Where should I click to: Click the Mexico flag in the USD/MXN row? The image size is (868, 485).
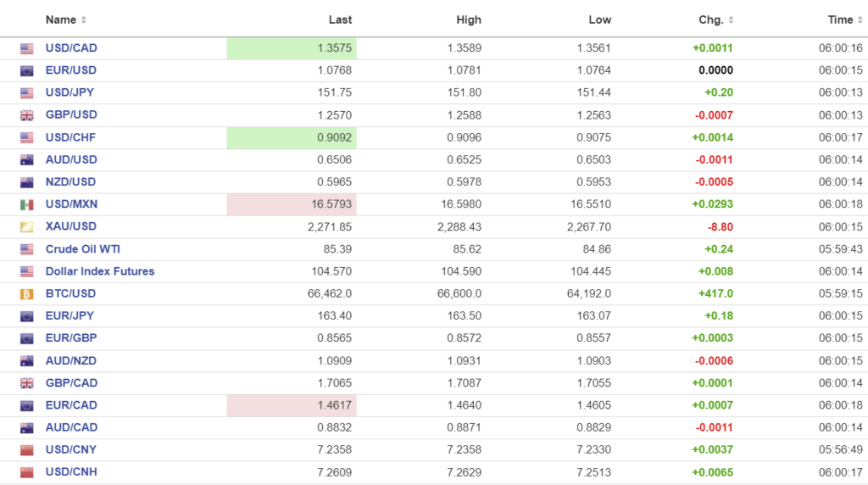tap(27, 204)
